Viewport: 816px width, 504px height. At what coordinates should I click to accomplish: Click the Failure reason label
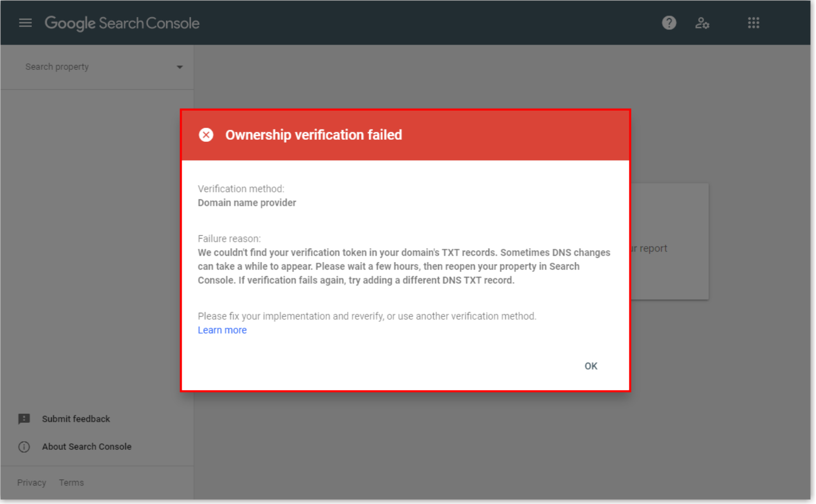click(229, 239)
